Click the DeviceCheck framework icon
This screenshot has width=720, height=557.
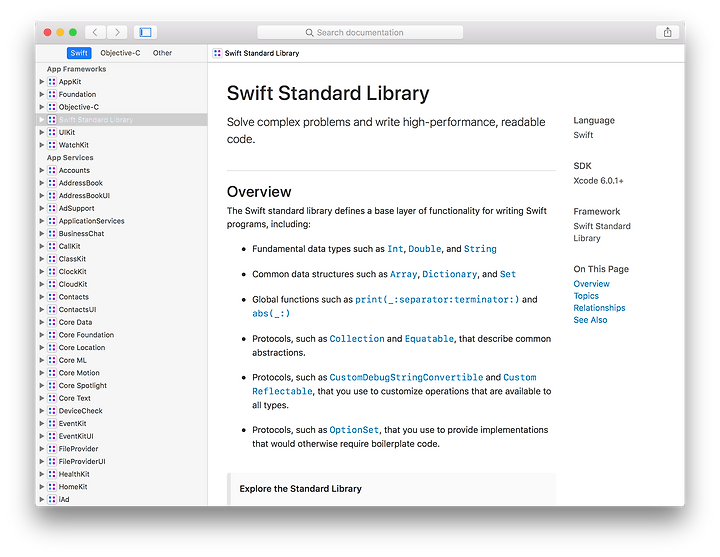coord(52,411)
